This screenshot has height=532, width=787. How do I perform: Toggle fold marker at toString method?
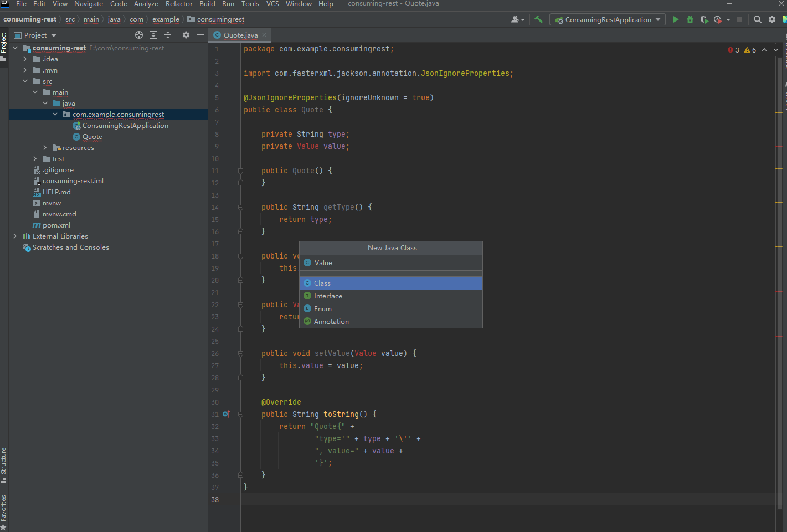point(240,414)
